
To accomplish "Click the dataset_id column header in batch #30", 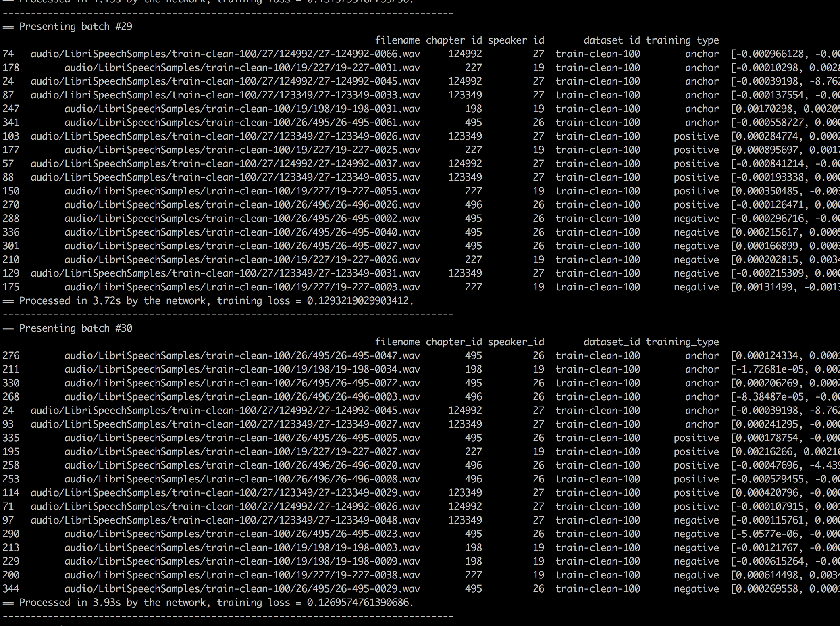I will click(x=611, y=342).
